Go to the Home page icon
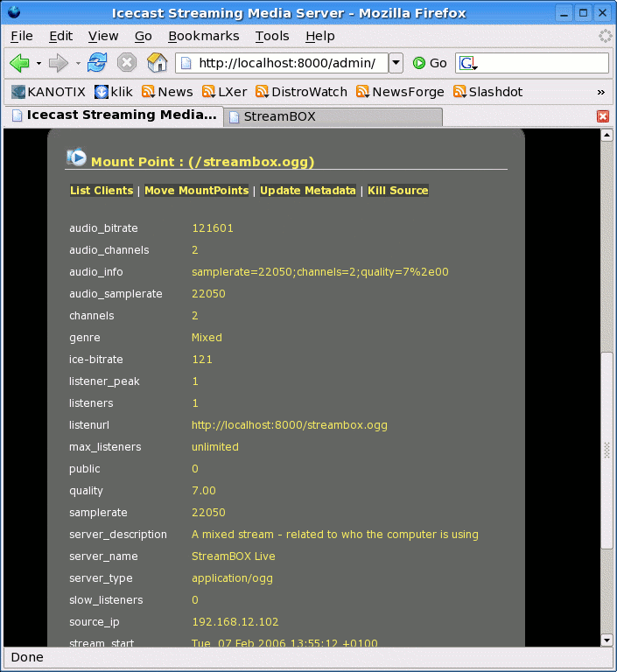 (157, 63)
